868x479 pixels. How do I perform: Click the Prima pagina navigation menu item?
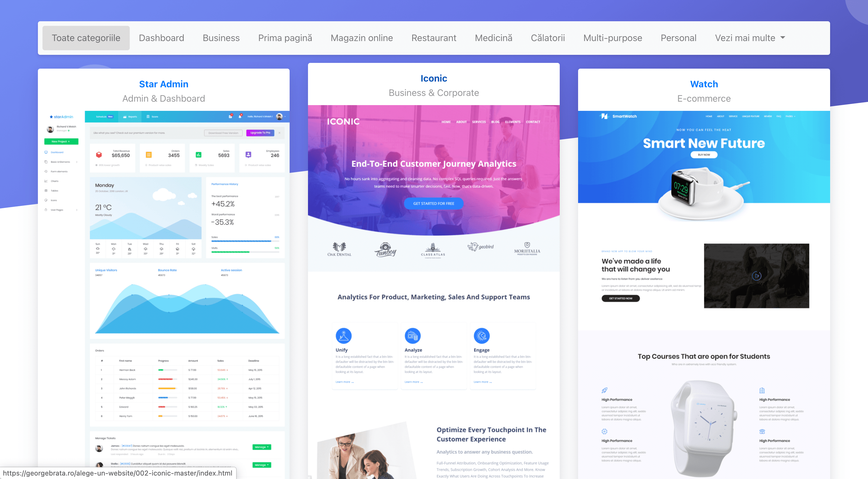[285, 38]
